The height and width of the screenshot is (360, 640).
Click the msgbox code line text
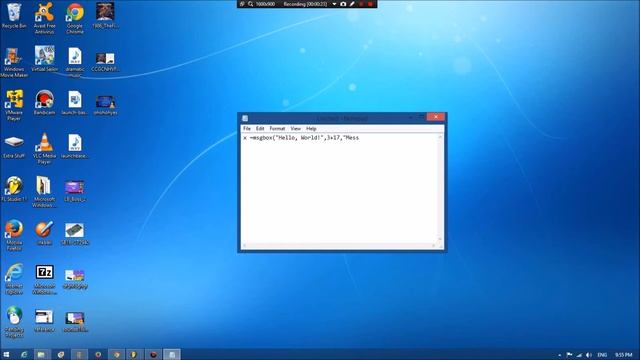click(x=301, y=138)
